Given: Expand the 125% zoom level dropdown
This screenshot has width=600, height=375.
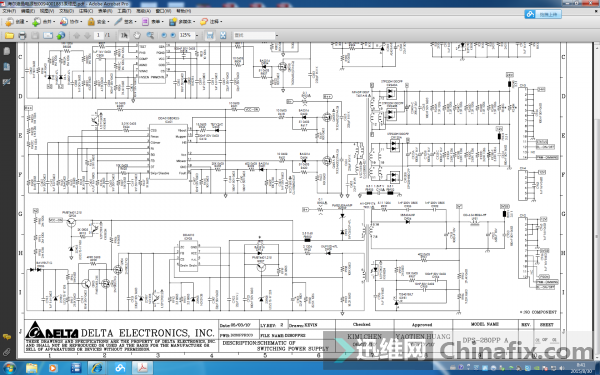Looking at the screenshot, I should tap(197, 35).
